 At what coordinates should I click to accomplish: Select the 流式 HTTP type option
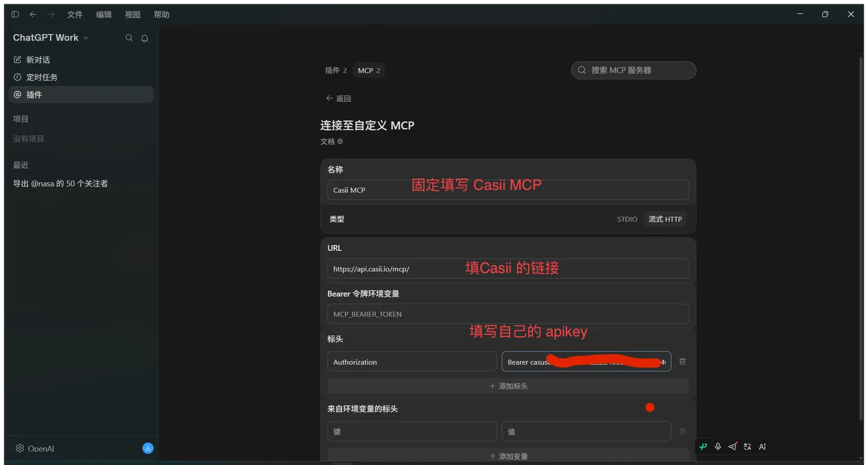665,219
